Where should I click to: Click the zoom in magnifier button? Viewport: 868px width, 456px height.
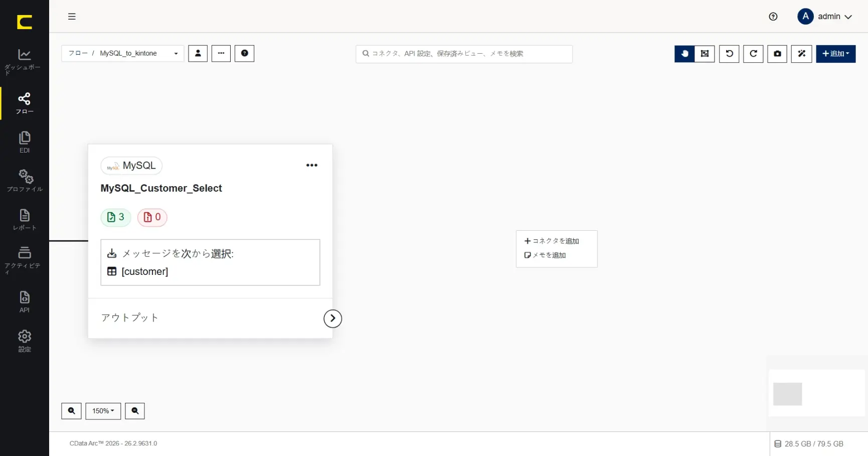71,411
